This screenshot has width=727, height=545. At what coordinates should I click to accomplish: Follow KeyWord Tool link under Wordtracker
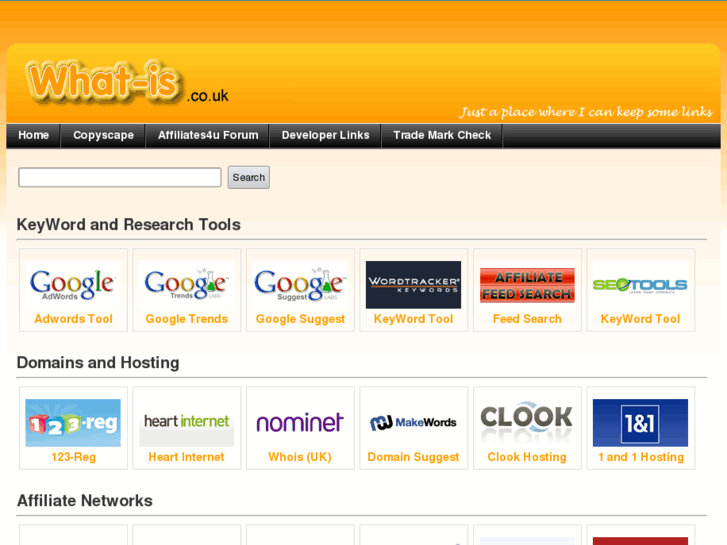[414, 319]
